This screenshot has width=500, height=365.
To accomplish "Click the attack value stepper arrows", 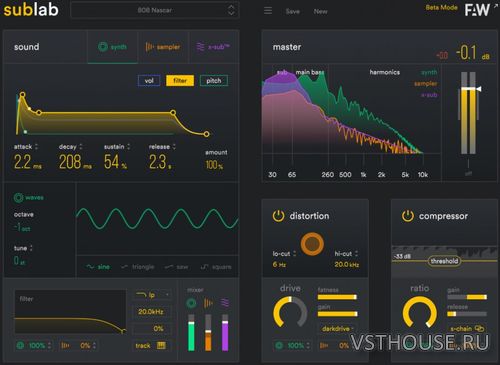I will 36,146.
